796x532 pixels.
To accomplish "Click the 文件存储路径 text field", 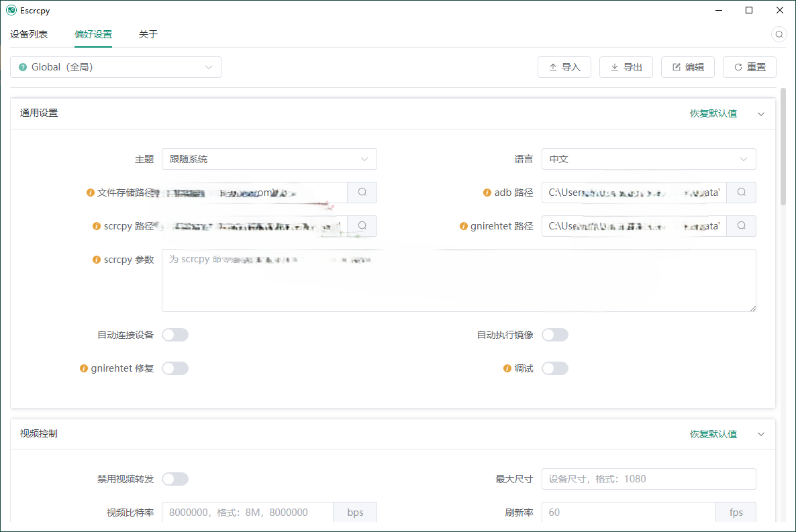I will [x=254, y=193].
